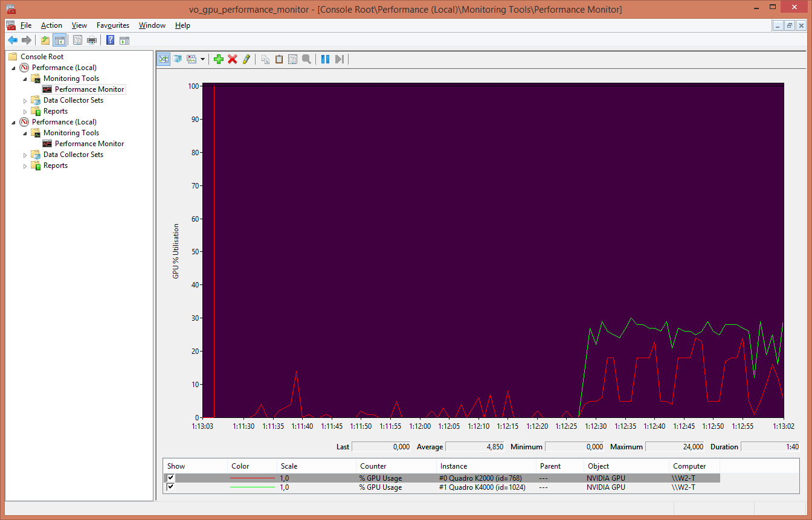Open the red toolbox system menu icon in the menu bar
This screenshot has height=520, width=812.
point(11,25)
